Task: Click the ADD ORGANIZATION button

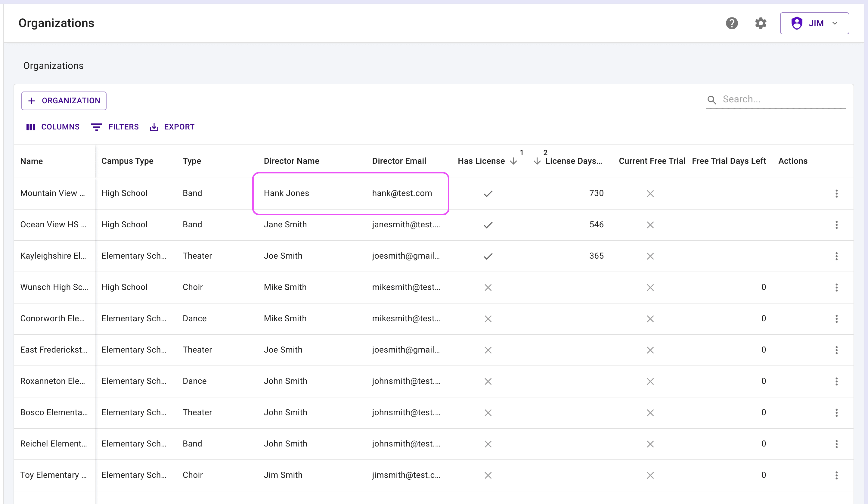Action: click(x=64, y=100)
